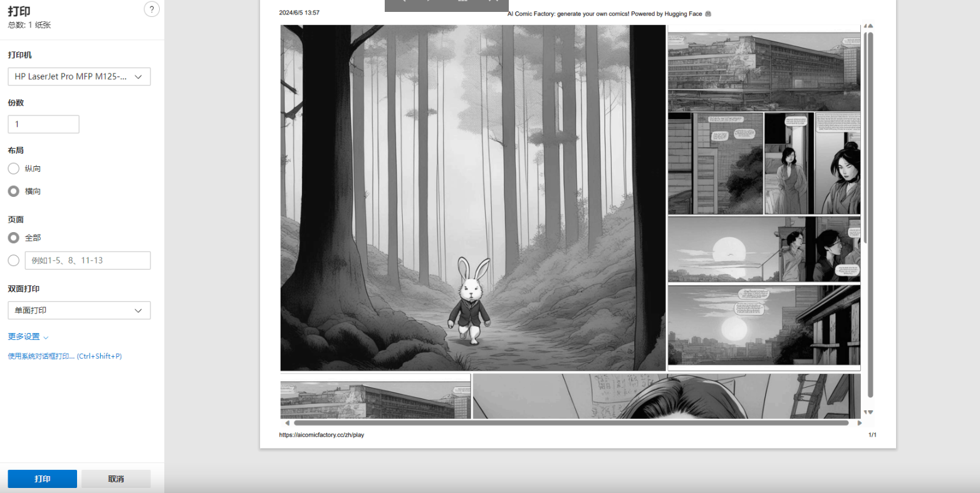Open the 使用系统对话框打印 link
Screen dimensions: 980x493
point(65,356)
